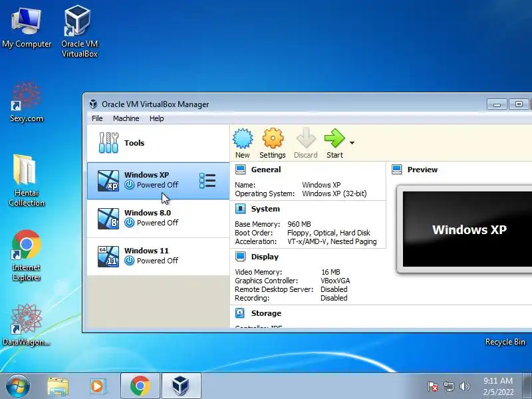Click the Preview section header
Viewport: 532px width, 399px height.
click(422, 170)
